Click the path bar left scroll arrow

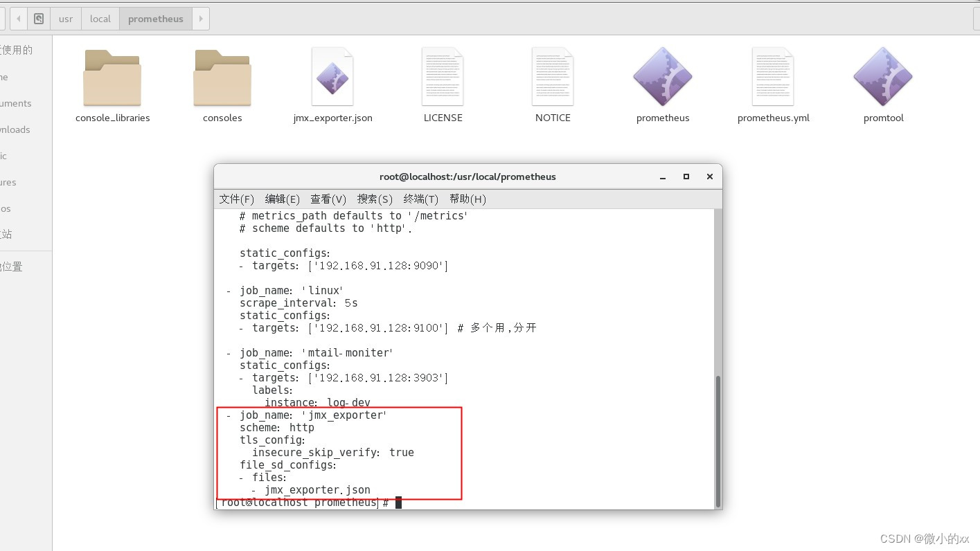click(18, 19)
